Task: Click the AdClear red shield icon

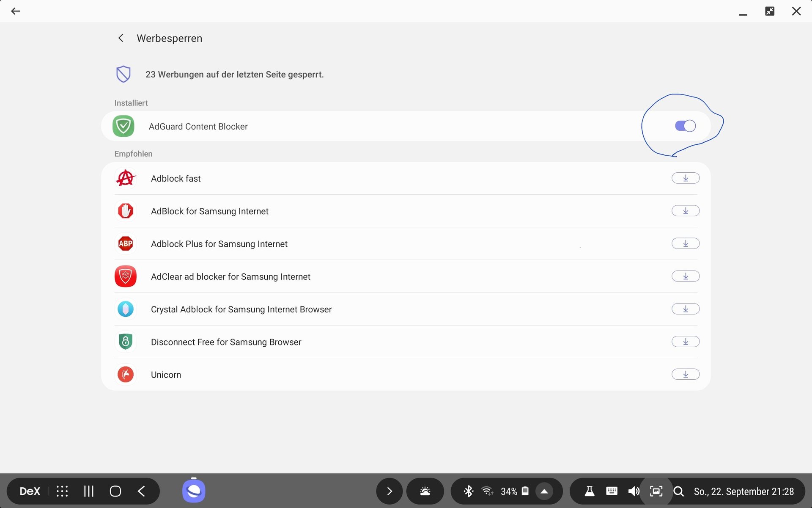Action: 126,276
